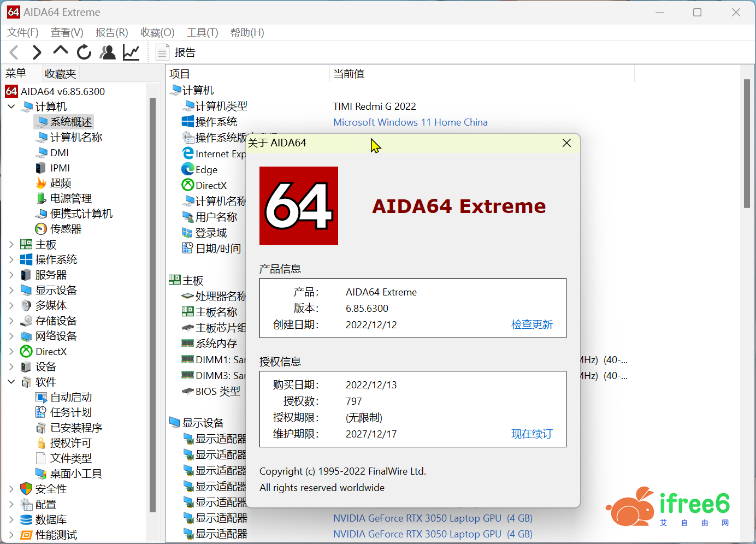Screen dimensions: 756x544
Task: Click the Forward navigation arrow in toolbar
Action: (37, 52)
